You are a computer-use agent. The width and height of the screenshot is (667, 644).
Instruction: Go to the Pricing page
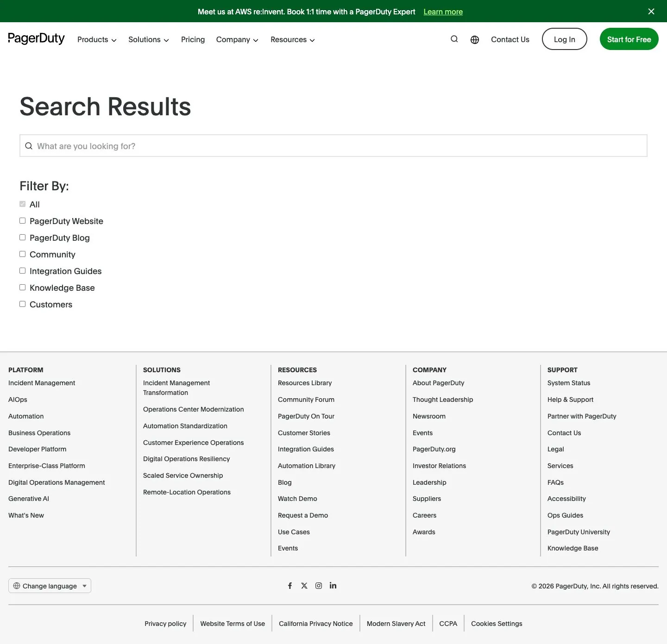(193, 40)
